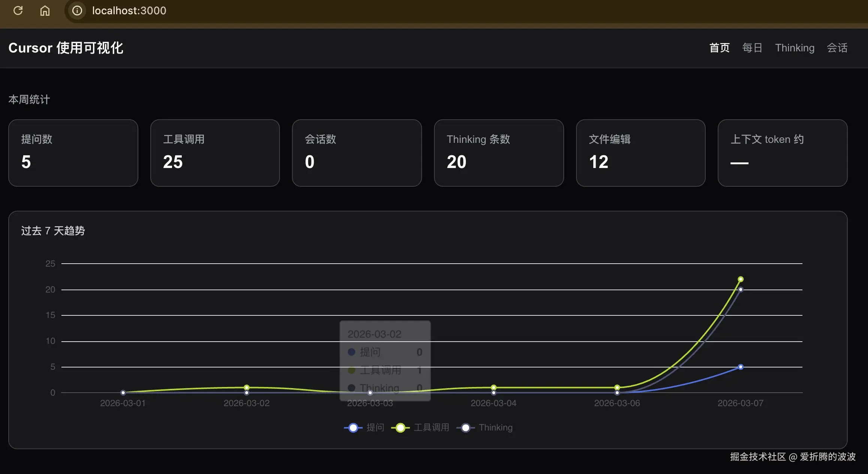The image size is (868, 474).
Task: Go to the 会话 navigation tab
Action: click(x=837, y=48)
